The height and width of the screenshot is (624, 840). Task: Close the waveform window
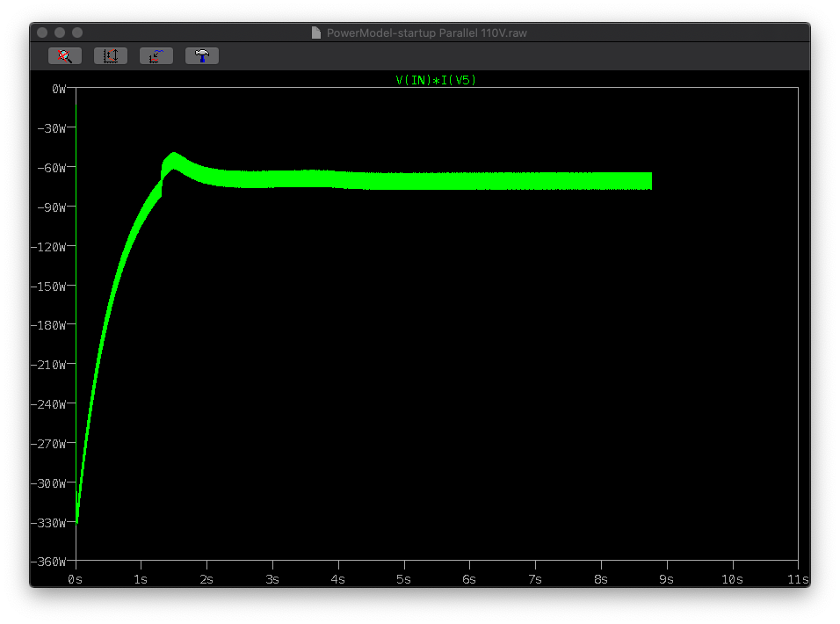click(x=42, y=33)
